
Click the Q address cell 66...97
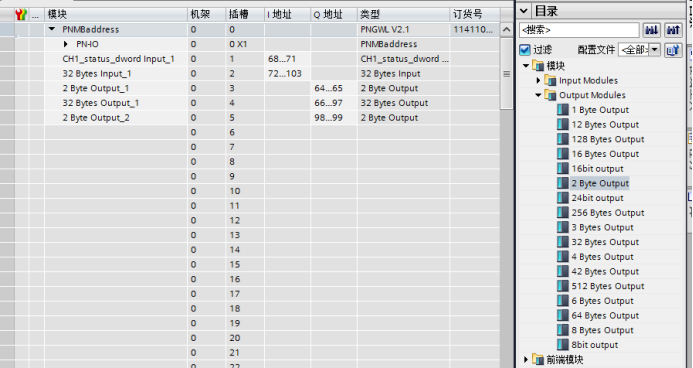(x=334, y=103)
